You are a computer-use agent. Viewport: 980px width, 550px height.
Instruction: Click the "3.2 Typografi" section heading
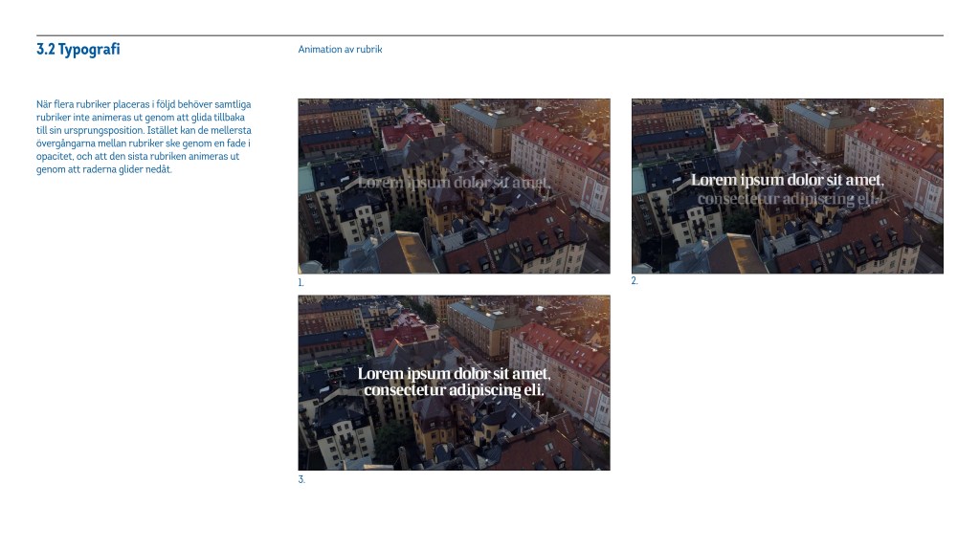coord(78,50)
